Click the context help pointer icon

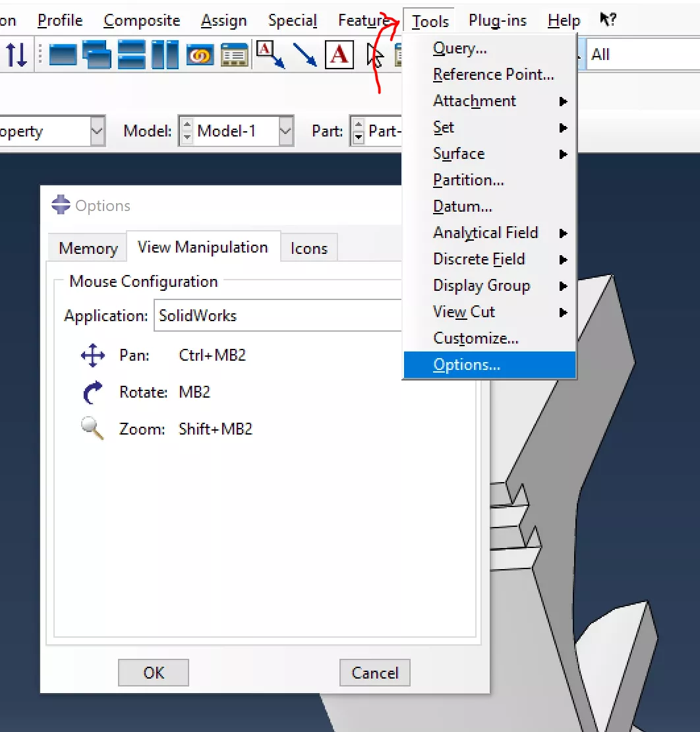608,20
